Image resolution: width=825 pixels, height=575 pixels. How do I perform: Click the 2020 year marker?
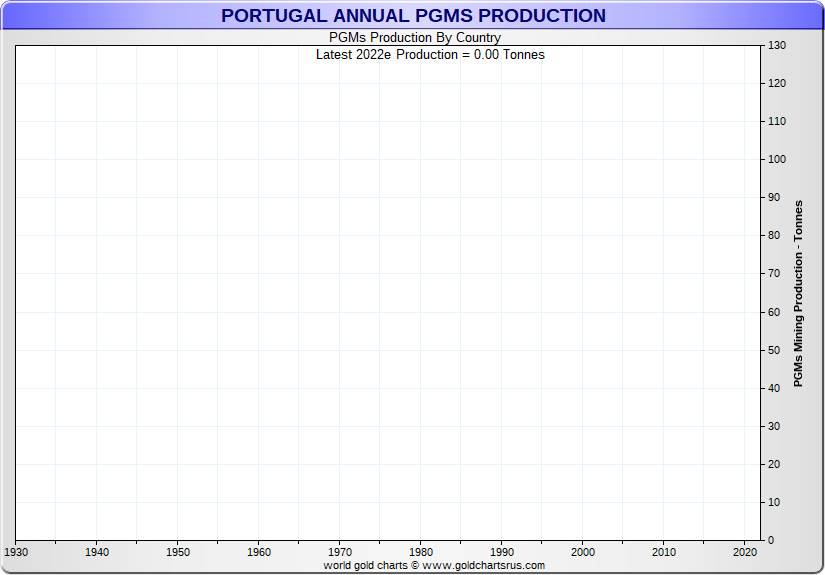[745, 552]
